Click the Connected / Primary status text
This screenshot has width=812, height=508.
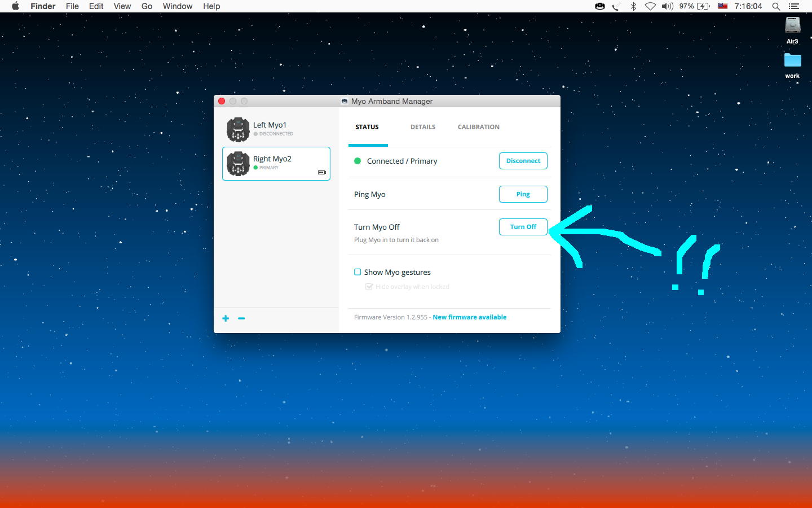click(x=402, y=161)
